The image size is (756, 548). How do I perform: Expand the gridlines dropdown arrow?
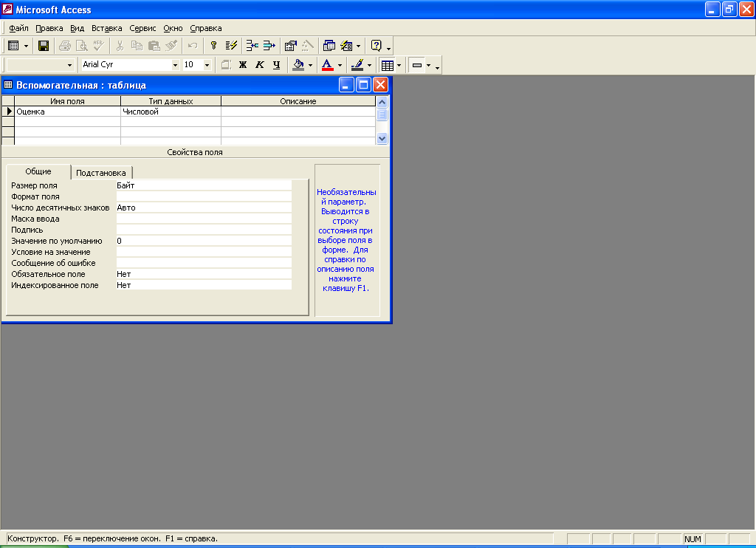tap(399, 65)
